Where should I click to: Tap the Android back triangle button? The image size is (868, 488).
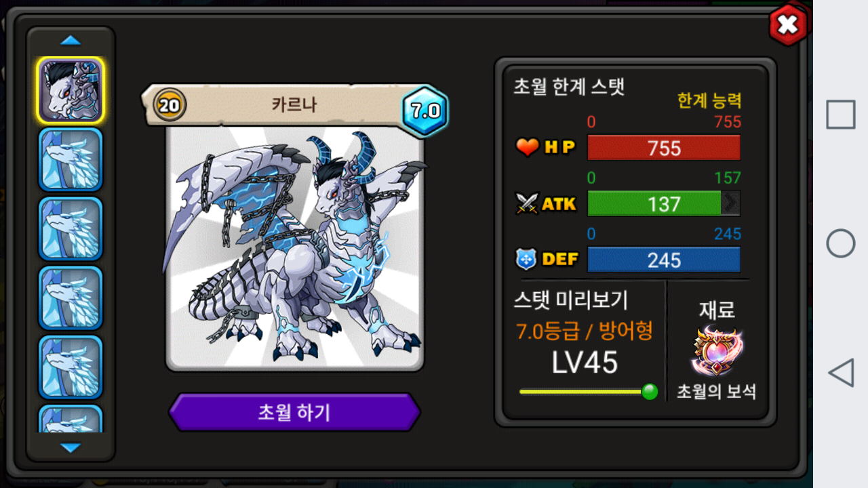[841, 373]
